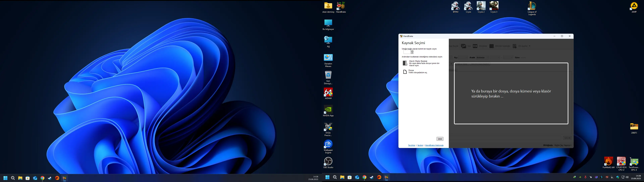Viewport: 644px width, 182px height.
Task: Select the first Crysis desktop shortcut
Action: [468, 7]
